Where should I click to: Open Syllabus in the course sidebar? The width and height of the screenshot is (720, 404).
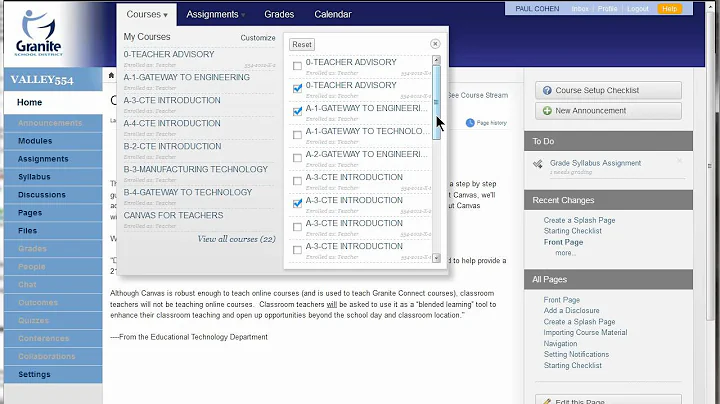tap(53, 177)
